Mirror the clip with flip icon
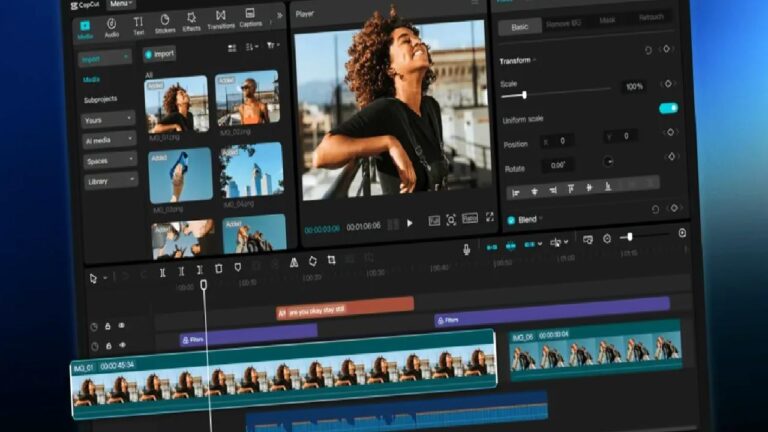The height and width of the screenshot is (432, 768). point(294,263)
